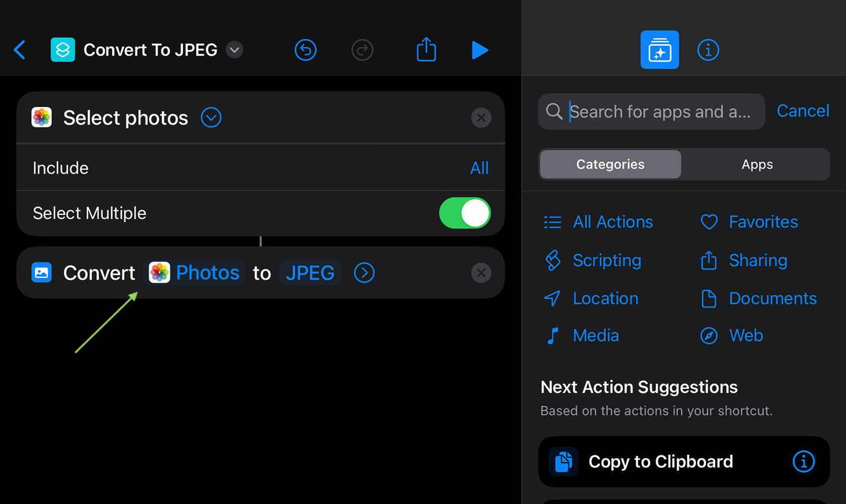Image resolution: width=846 pixels, height=504 pixels.
Task: Switch to the Apps tab
Action: (757, 164)
